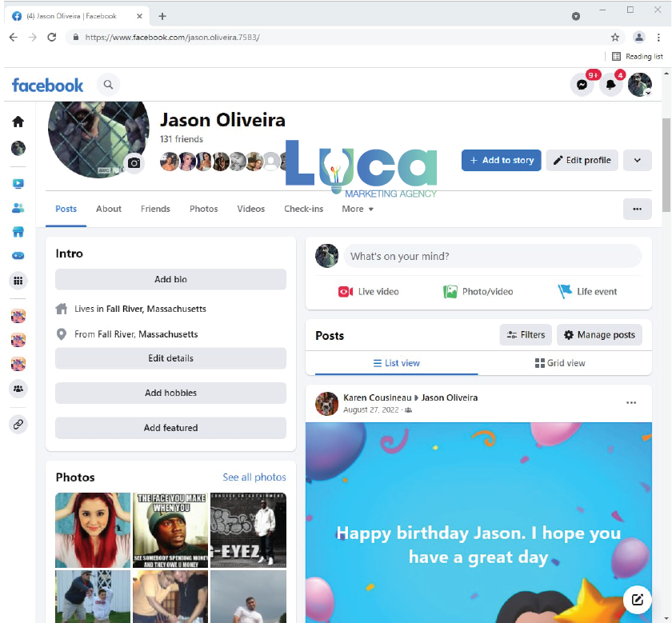Switch to the Photos tab
The width and height of the screenshot is (672, 623).
click(203, 209)
